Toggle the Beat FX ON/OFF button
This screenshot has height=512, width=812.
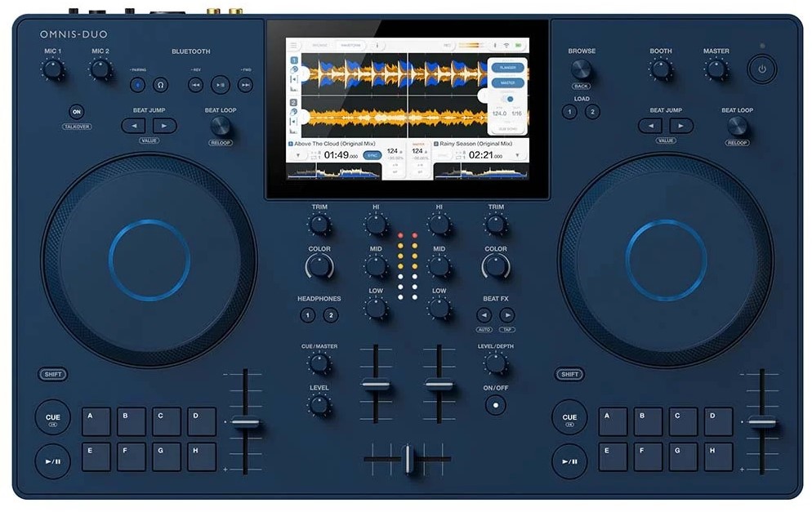pyautogui.click(x=496, y=405)
